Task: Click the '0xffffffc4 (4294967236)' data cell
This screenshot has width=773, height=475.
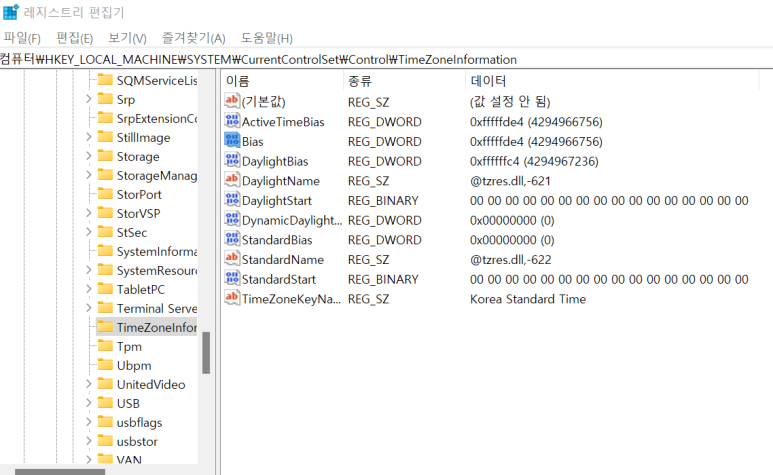Action: coord(534,161)
